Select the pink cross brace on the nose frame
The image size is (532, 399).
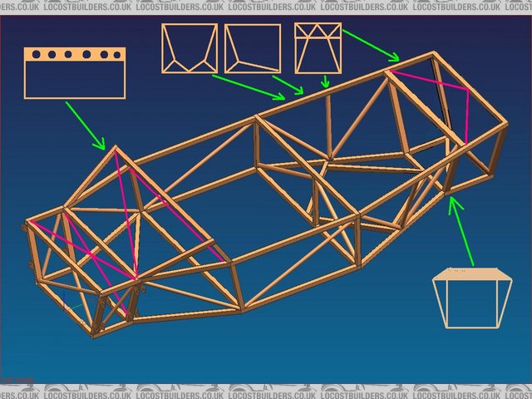click(83, 249)
